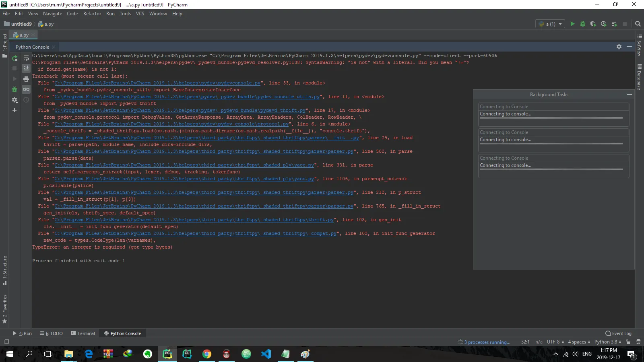Show hidden system tray icons
This screenshot has height=362, width=644.
point(556,354)
